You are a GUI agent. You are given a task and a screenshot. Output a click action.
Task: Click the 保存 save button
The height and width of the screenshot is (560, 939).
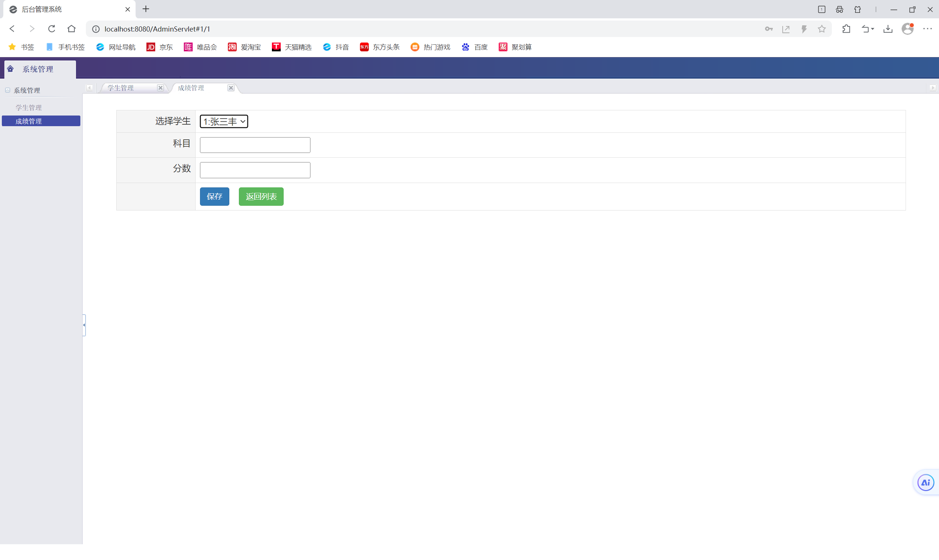(x=214, y=196)
